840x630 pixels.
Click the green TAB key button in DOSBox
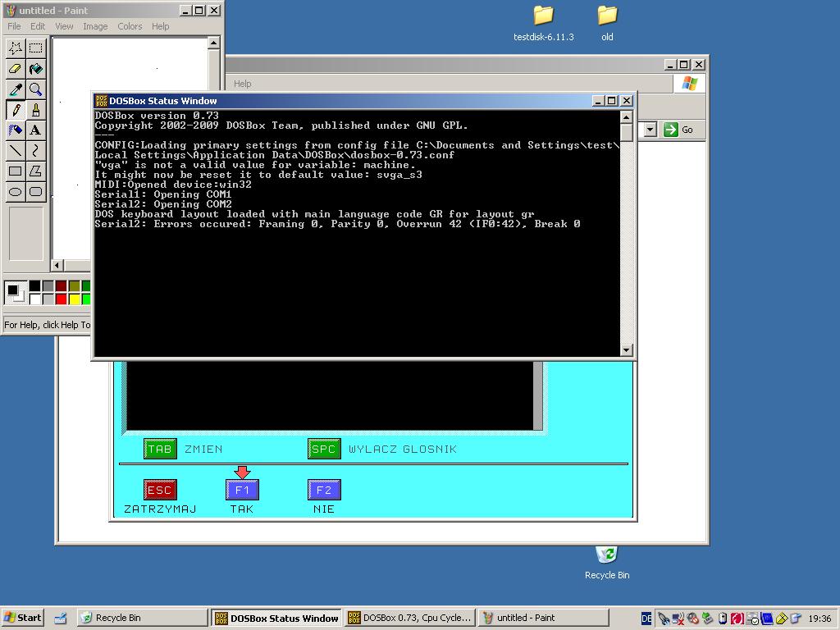tap(160, 449)
